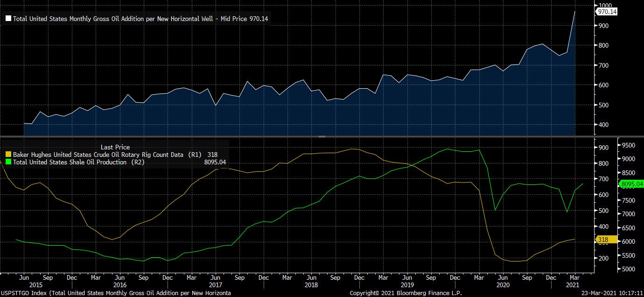The height and width of the screenshot is (297, 644).
Task: Click the 970.14 last value price tag
Action: pyautogui.click(x=608, y=12)
